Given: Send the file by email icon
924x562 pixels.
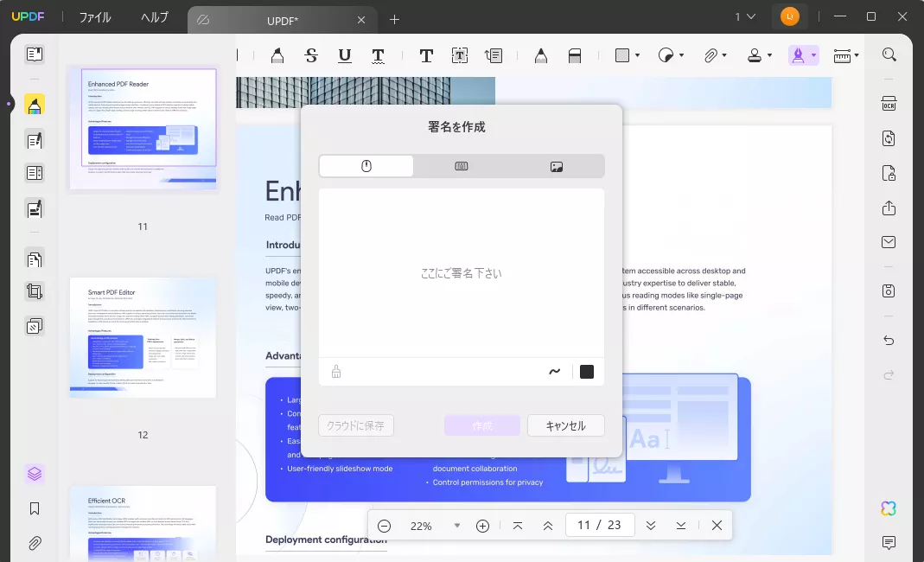Looking at the screenshot, I should [x=889, y=242].
